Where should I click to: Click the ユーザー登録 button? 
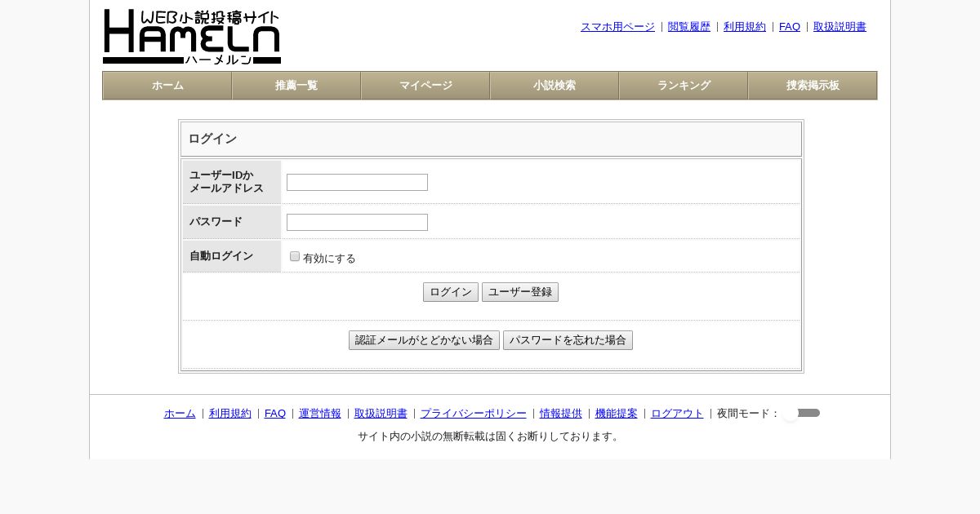(520, 292)
